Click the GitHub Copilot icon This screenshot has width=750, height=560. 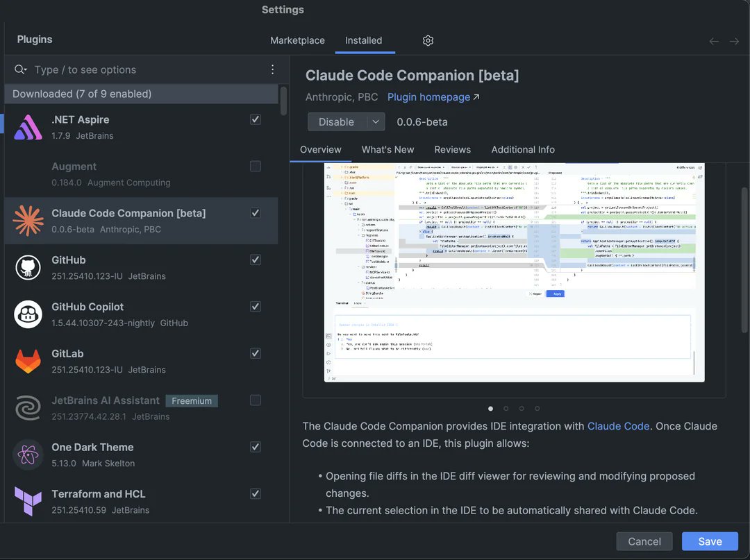click(x=28, y=314)
